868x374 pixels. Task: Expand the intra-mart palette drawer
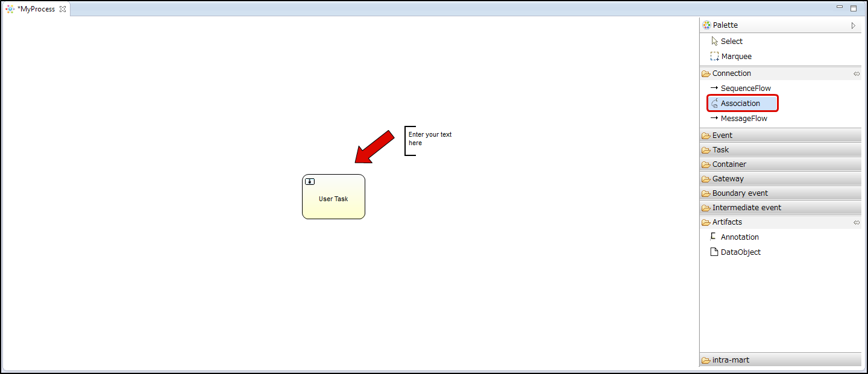coord(781,360)
